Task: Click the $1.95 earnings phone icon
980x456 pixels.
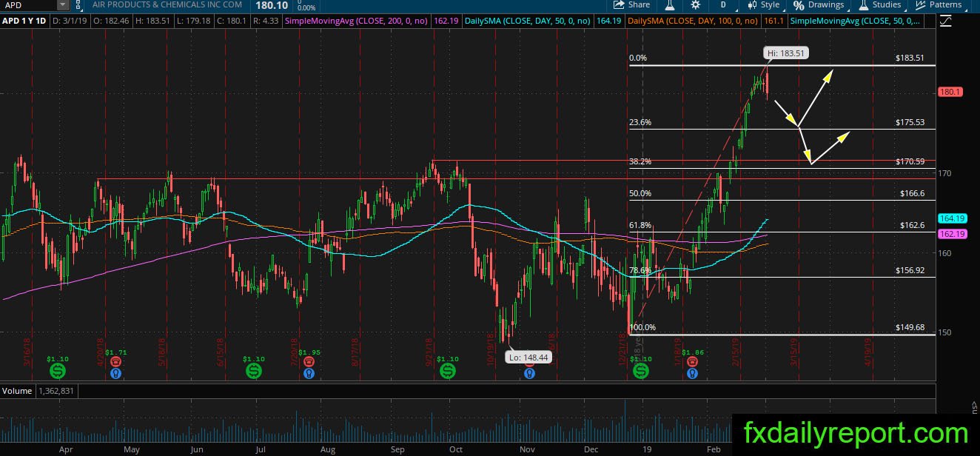Action: (309, 362)
